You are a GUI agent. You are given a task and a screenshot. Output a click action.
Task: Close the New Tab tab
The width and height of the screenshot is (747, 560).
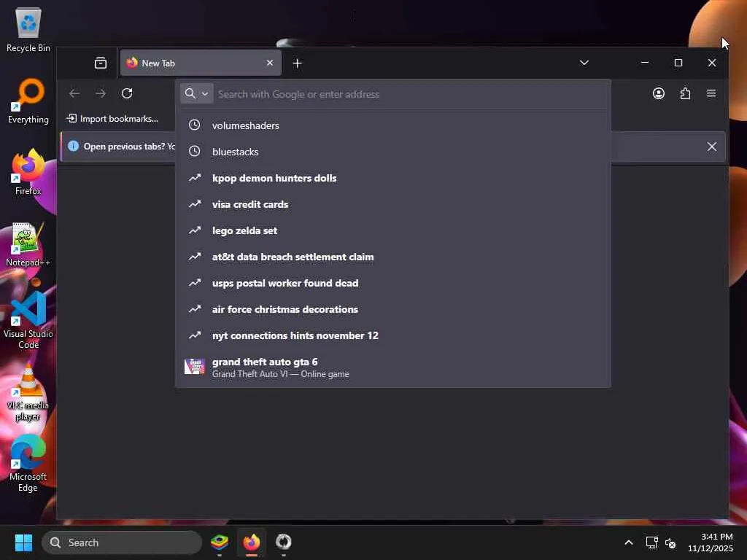(x=270, y=63)
